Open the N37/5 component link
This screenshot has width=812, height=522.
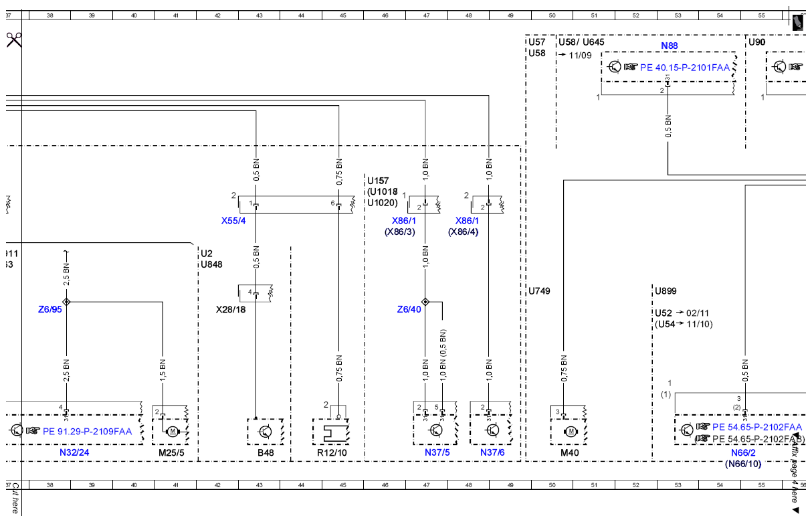pos(436,452)
